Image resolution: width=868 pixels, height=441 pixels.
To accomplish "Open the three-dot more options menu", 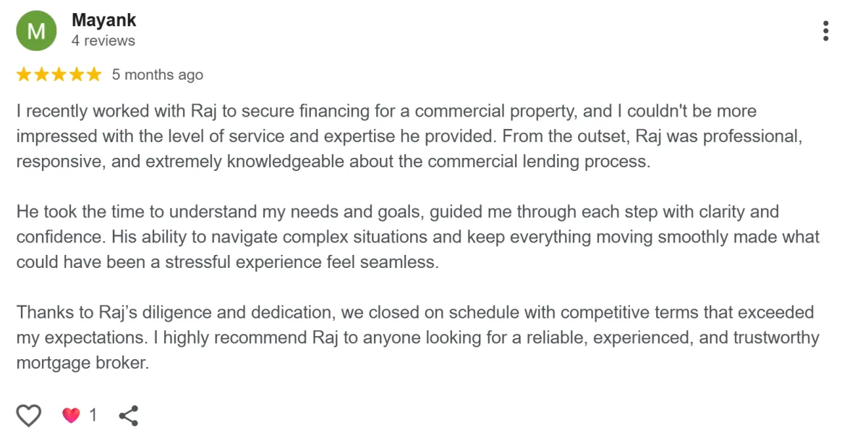I will tap(825, 31).
